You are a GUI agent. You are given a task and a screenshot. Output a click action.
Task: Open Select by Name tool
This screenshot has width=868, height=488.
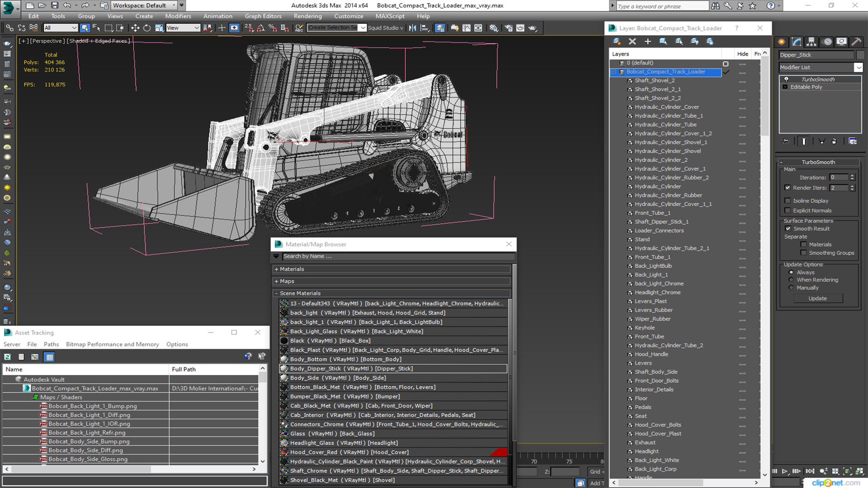[96, 28]
